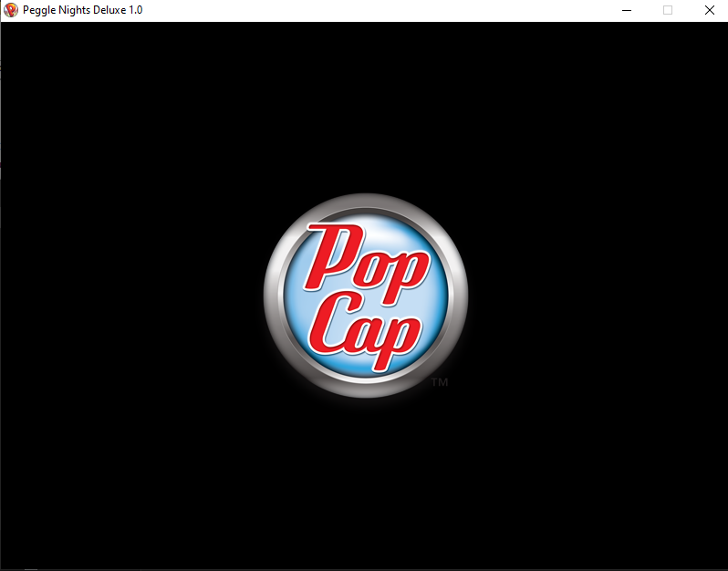This screenshot has width=728, height=571.
Task: Minimize the Peggle Nights Deluxe window
Action: [627, 10]
